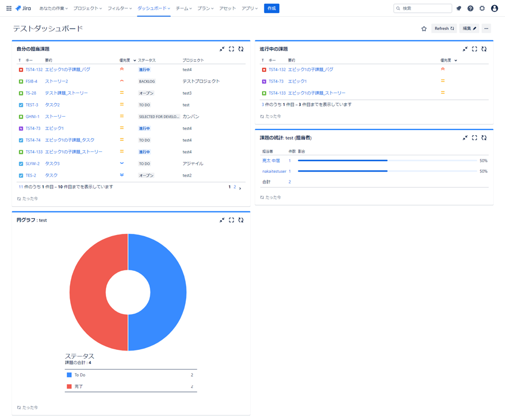This screenshot has width=505, height=420.
Task: Sort by キー column in 自分の担当課題
Action: pyautogui.click(x=29, y=60)
